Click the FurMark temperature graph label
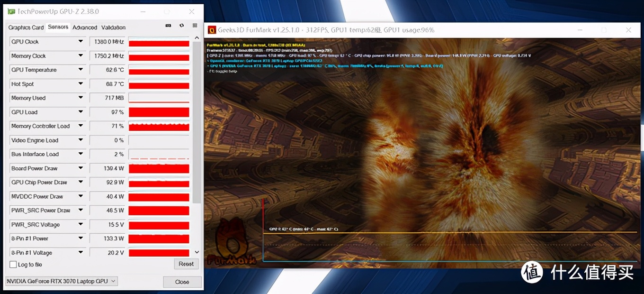 point(304,229)
